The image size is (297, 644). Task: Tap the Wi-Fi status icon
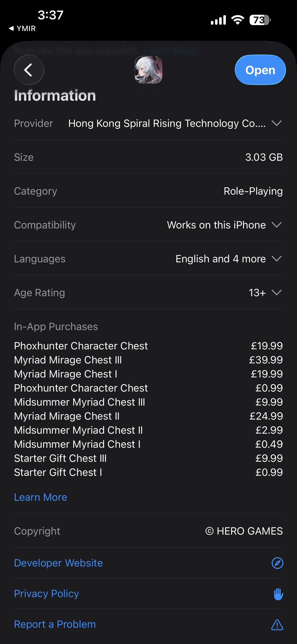(x=238, y=20)
